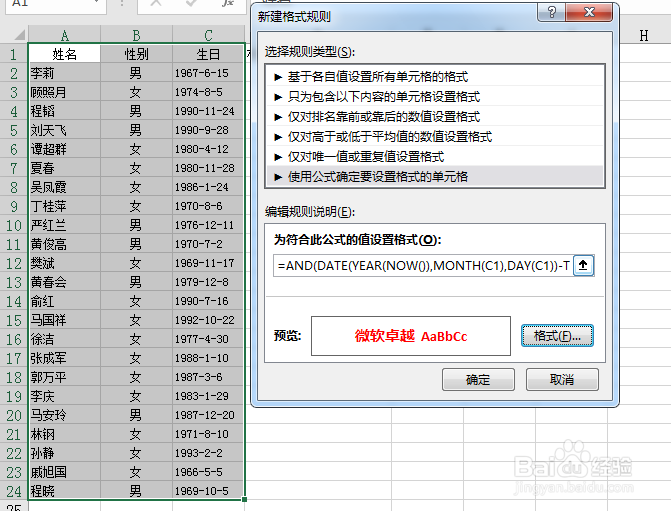The width and height of the screenshot is (671, 511).
Task: Click cell with name 樊斌
Action: [64, 263]
